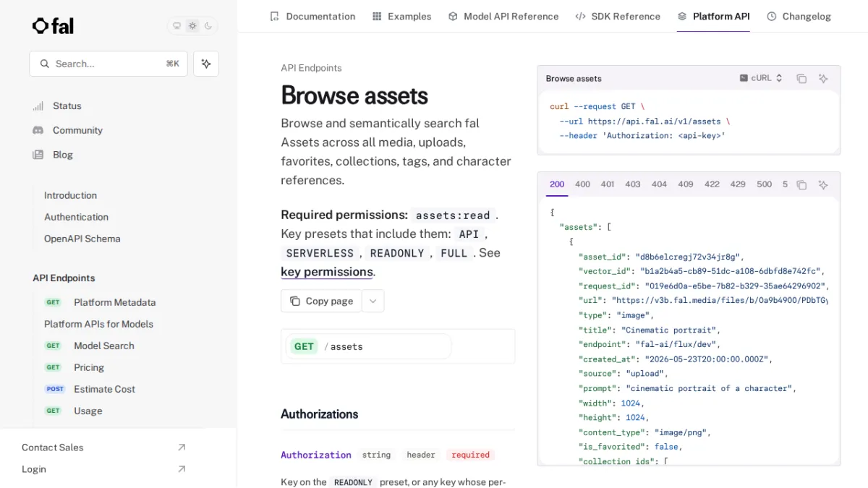This screenshot has height=488, width=868.
Task: Open the Status link
Action: (67, 106)
